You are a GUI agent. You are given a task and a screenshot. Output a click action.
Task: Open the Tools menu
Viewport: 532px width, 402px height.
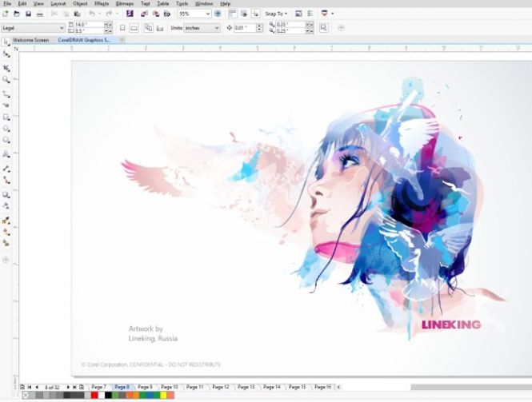(x=182, y=4)
